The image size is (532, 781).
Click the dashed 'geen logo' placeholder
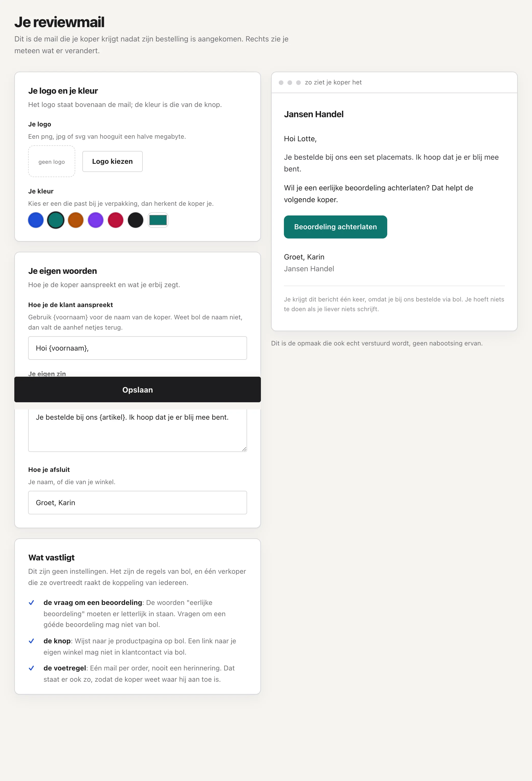(x=51, y=161)
